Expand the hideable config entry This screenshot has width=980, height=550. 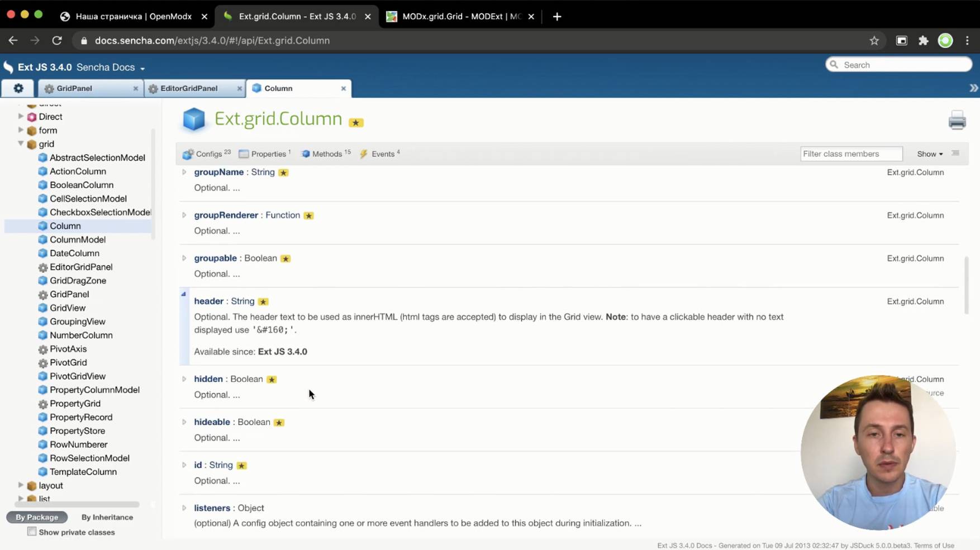tap(184, 422)
